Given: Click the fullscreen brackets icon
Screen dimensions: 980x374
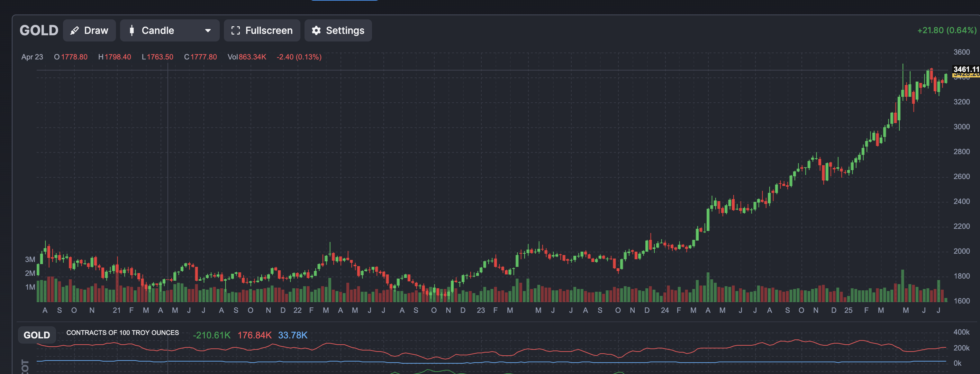Looking at the screenshot, I should [236, 30].
